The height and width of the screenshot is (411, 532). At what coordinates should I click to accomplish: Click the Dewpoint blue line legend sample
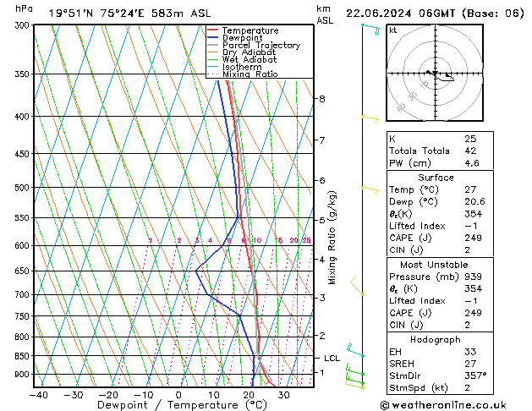click(x=213, y=37)
